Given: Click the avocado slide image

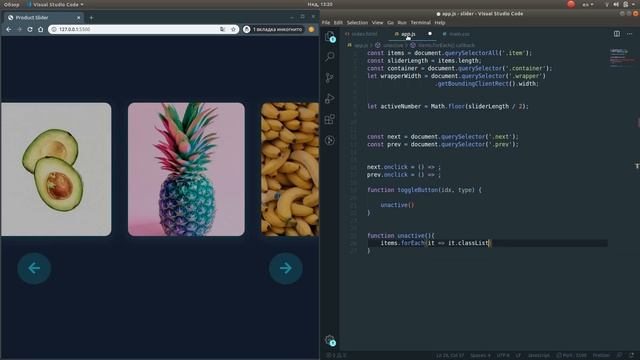Looking at the screenshot, I should 56,169.
